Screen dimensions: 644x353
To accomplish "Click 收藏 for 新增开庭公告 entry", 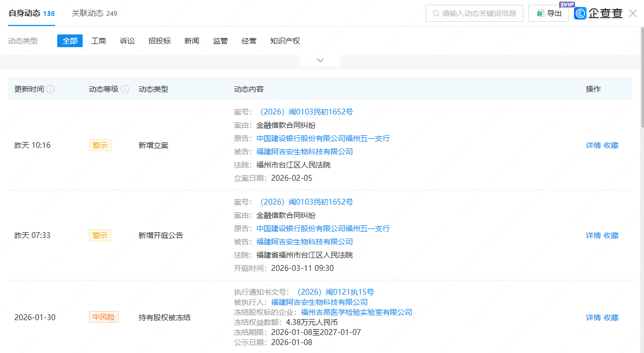I will click(x=611, y=235).
